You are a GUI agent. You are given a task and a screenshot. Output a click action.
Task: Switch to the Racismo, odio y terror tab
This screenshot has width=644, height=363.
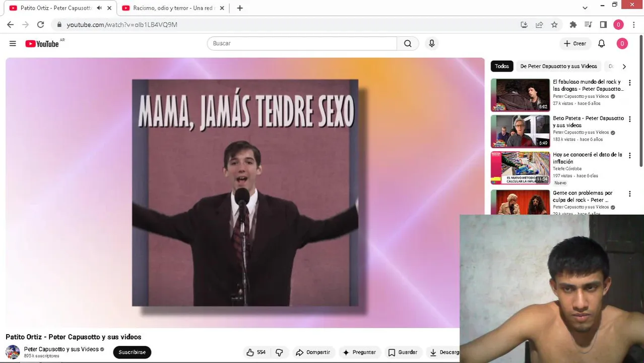click(173, 8)
